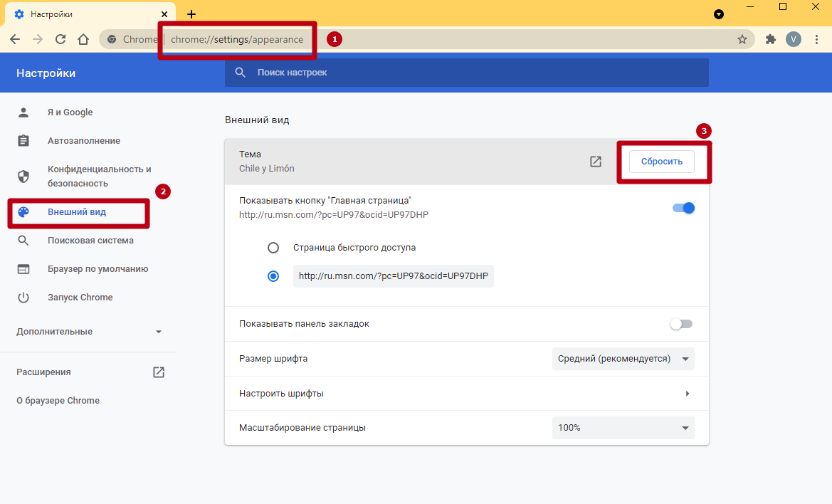Click the Home page icon in toolbar
This screenshot has height=504, width=832.
(x=83, y=39)
